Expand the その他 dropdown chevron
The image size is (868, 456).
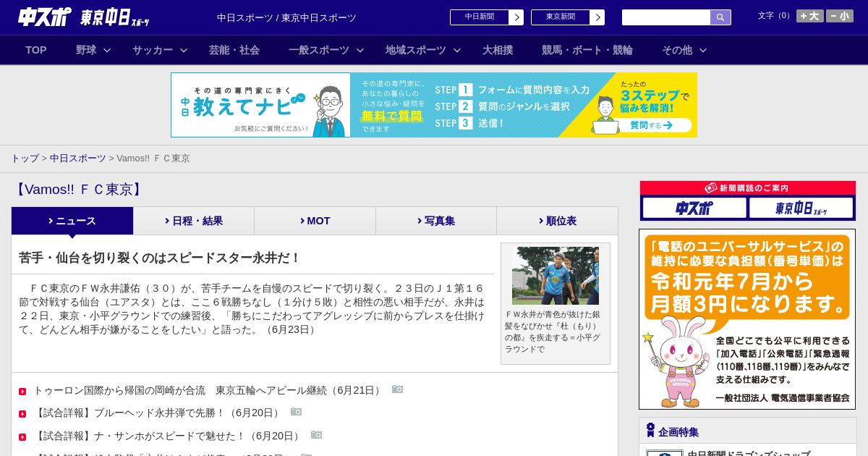[702, 51]
